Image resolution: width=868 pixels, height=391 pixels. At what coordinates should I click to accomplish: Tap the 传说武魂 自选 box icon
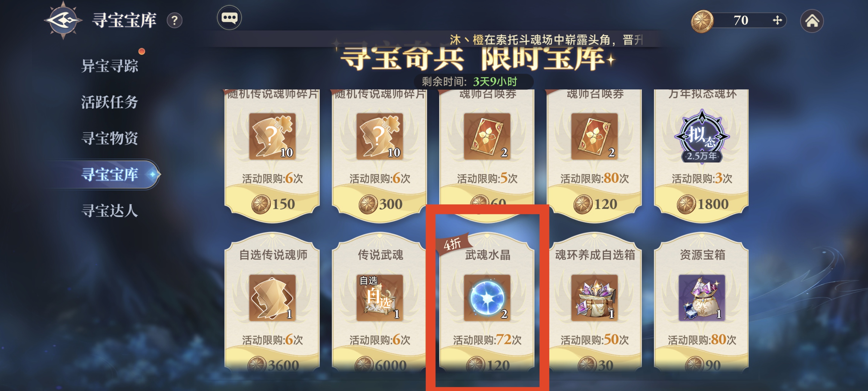(380, 297)
